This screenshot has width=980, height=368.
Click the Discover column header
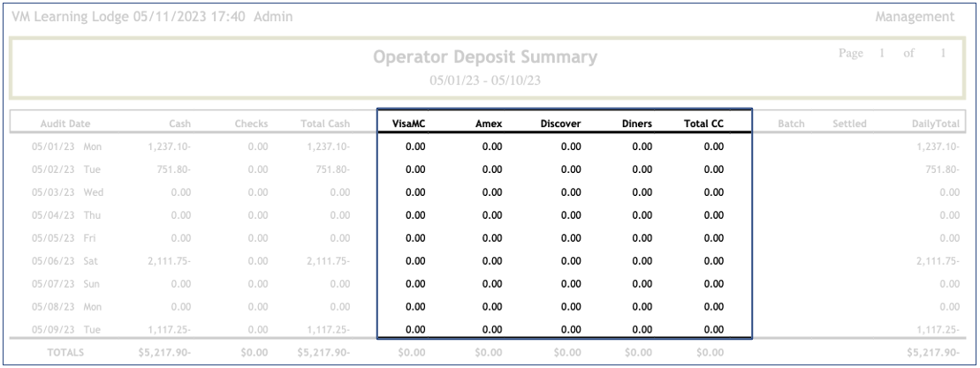[560, 124]
